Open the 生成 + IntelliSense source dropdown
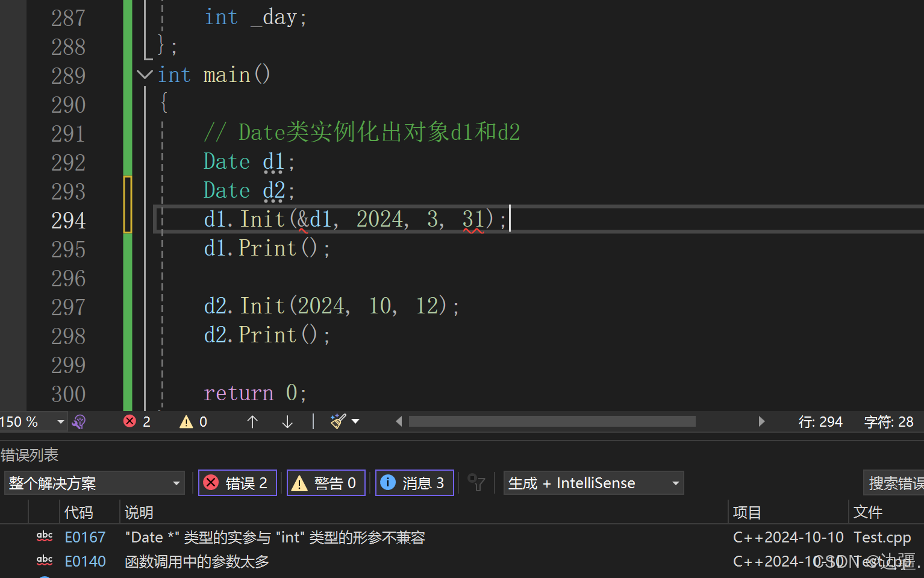924x578 pixels. (x=593, y=483)
